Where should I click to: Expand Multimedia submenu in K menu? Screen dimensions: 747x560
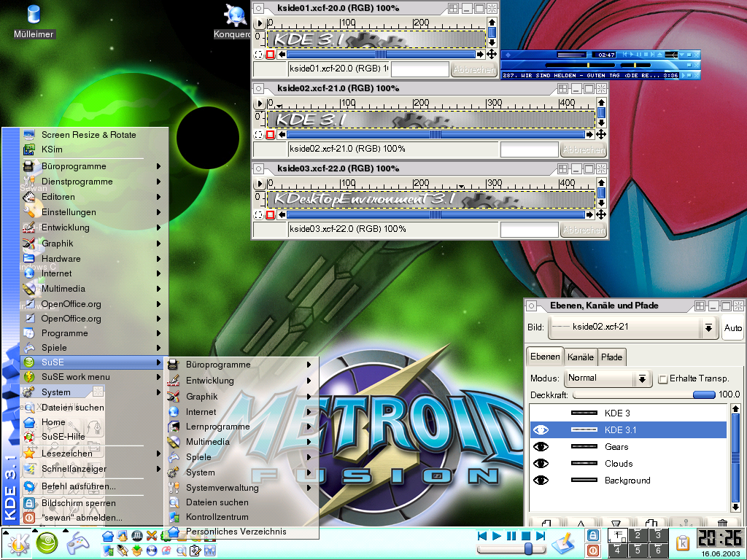coord(90,289)
